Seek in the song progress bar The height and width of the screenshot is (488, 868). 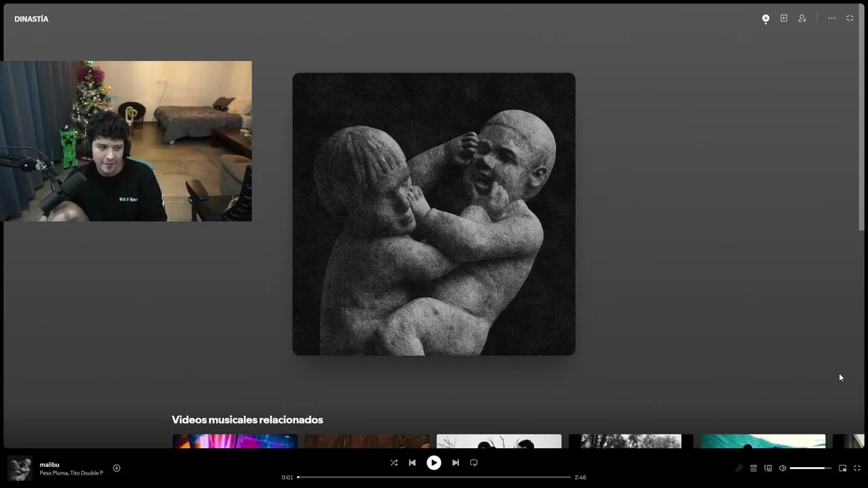coord(434,477)
